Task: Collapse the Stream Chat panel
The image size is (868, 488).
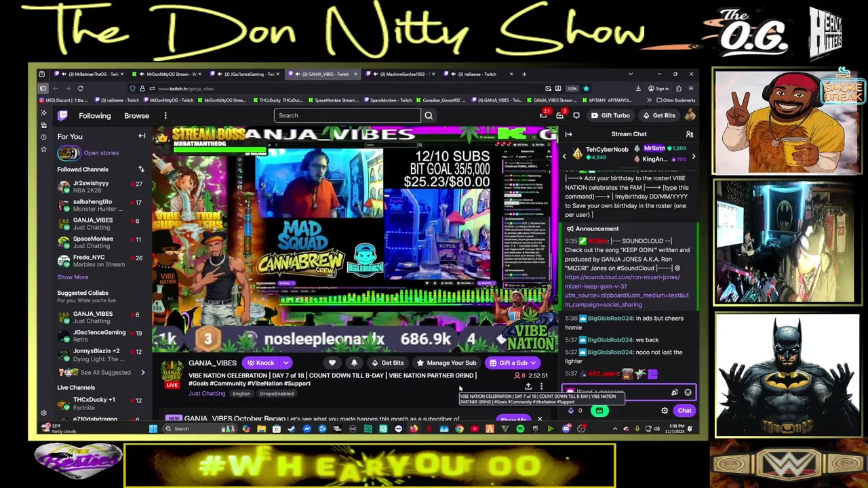Action: (x=568, y=134)
